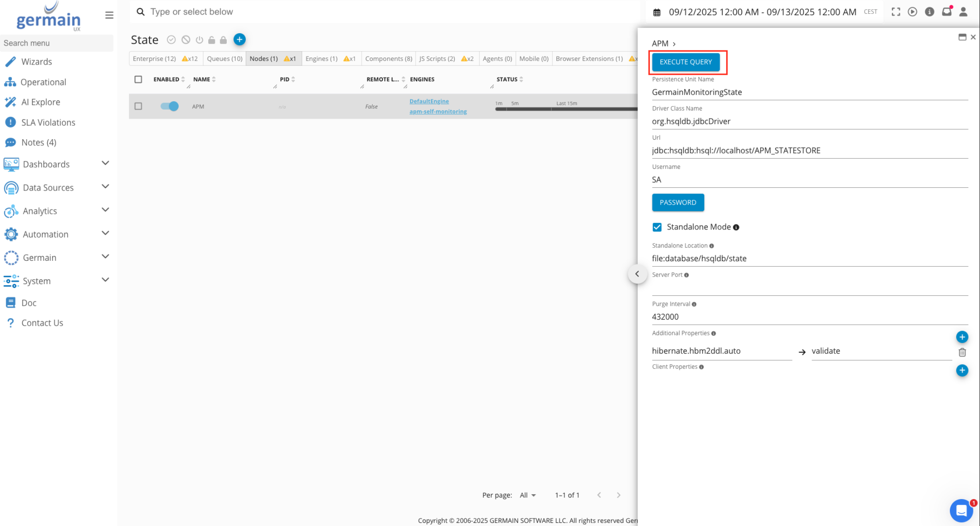Add a new Client Properties entry

click(x=962, y=370)
